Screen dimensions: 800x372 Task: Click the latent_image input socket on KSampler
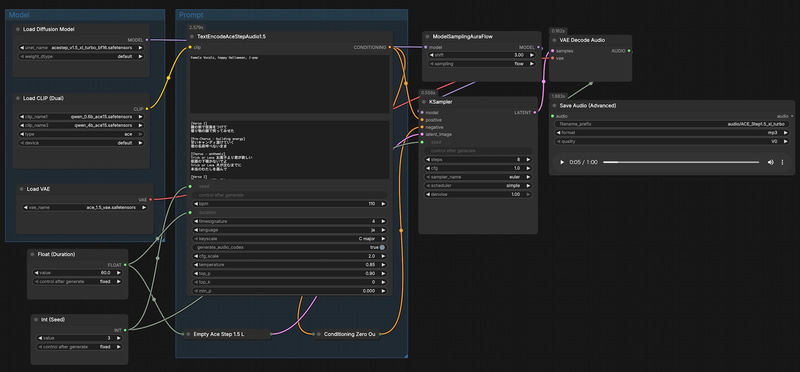pos(422,134)
